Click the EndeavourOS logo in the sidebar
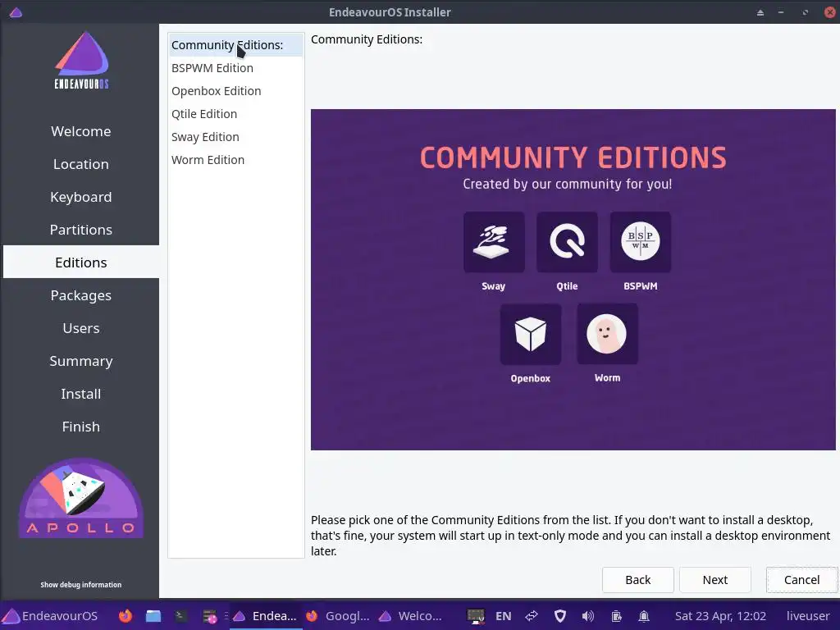Screen dimensions: 840x630 pyautogui.click(x=81, y=60)
